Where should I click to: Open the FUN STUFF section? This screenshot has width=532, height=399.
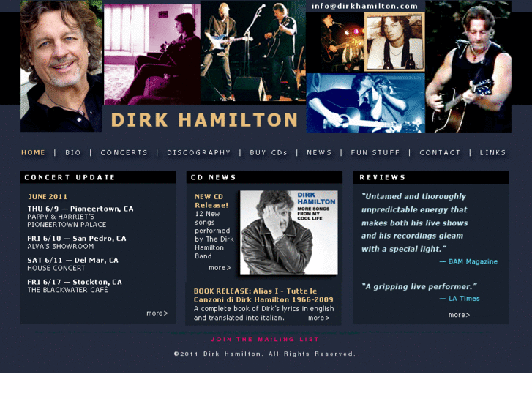click(375, 153)
